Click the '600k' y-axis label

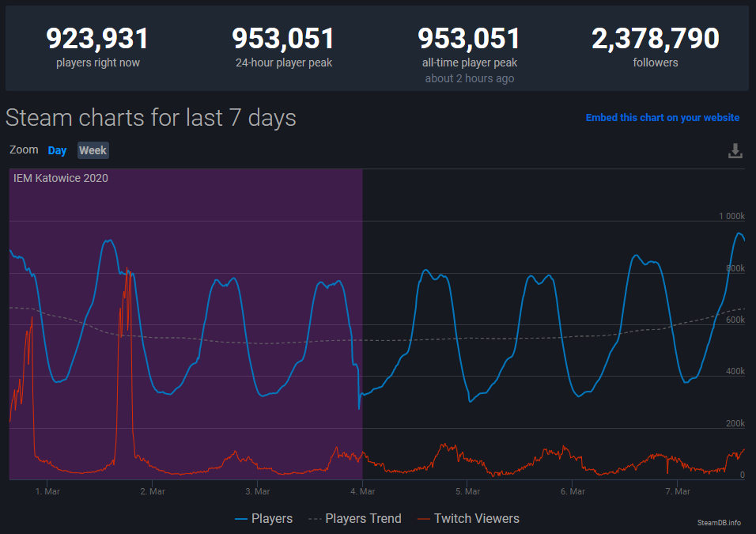point(735,320)
